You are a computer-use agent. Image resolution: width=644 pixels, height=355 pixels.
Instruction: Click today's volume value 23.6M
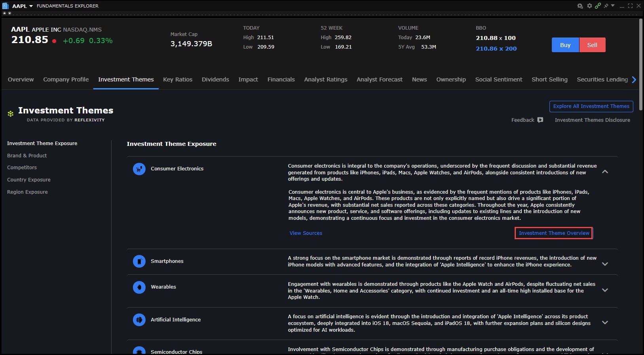point(423,38)
